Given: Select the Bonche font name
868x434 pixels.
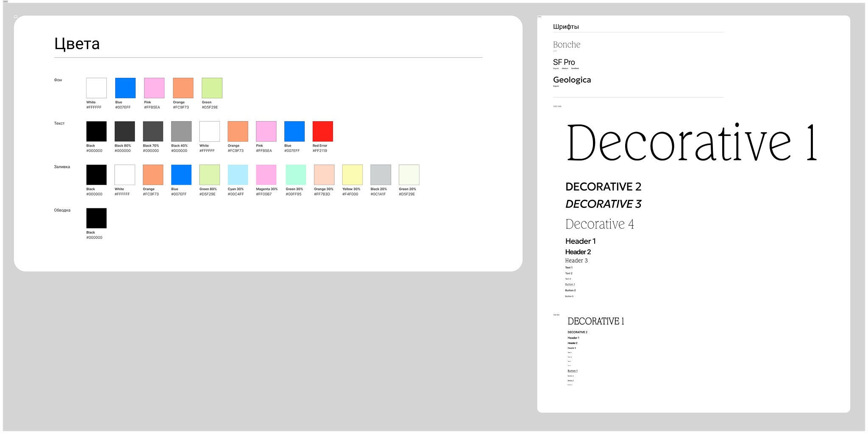Looking at the screenshot, I should coord(567,44).
